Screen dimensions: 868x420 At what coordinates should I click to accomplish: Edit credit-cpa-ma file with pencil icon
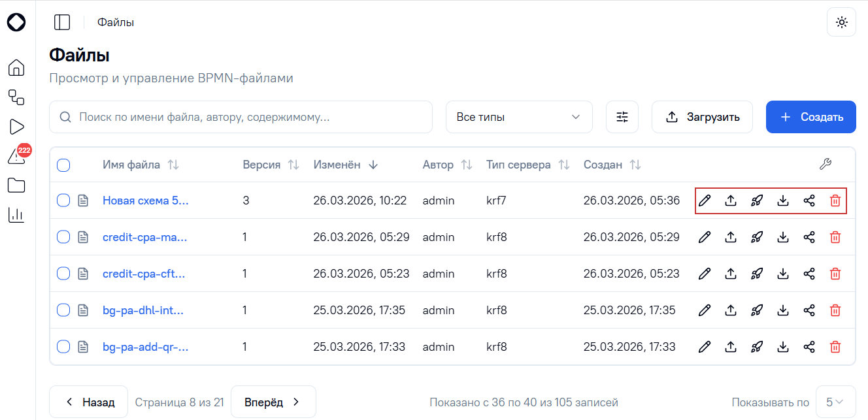pos(705,237)
